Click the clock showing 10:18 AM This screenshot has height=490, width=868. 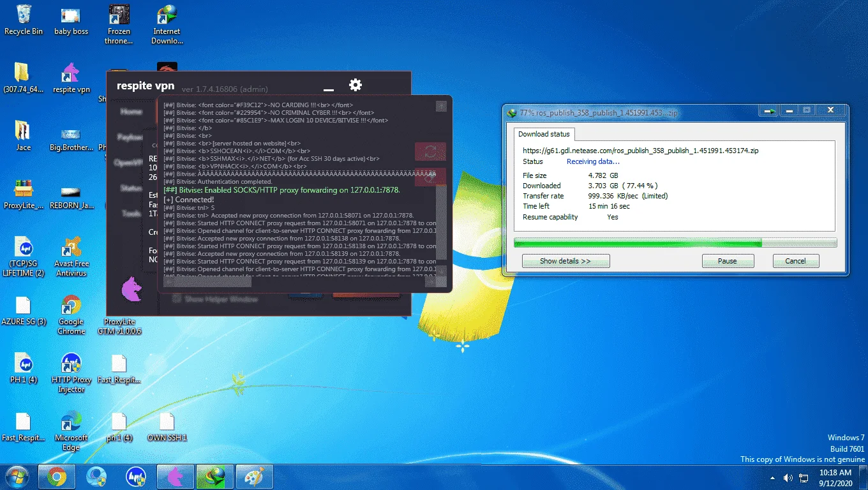[835, 473]
